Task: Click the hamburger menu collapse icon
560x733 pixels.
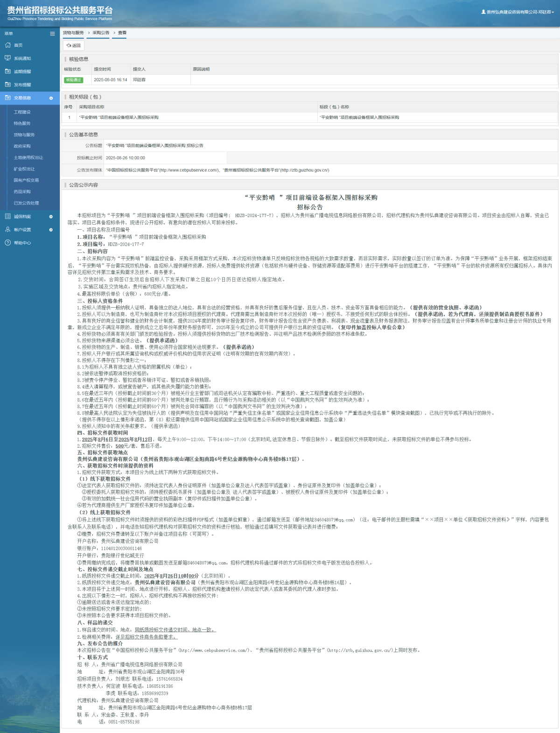Action: coord(52,34)
